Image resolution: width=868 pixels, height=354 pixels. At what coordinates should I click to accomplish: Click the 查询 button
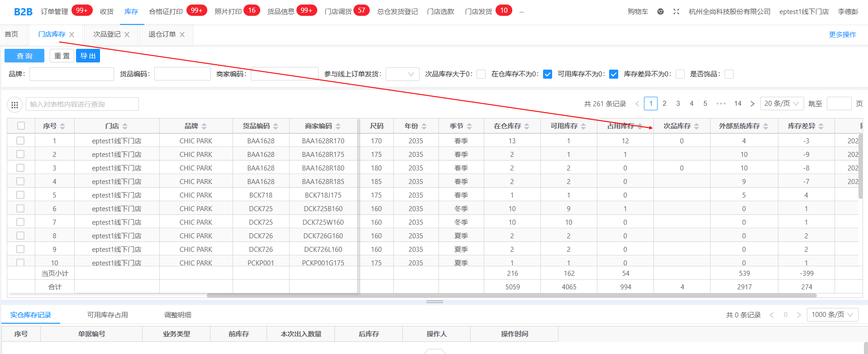click(24, 56)
